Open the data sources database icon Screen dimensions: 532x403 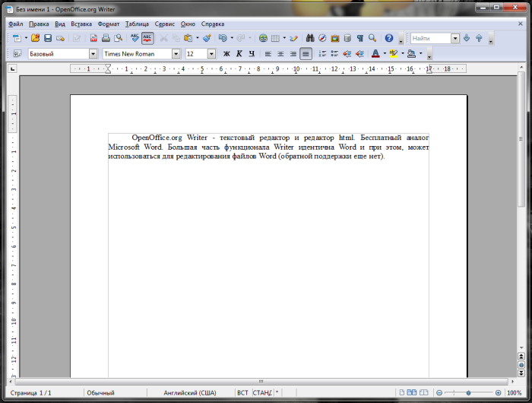347,38
